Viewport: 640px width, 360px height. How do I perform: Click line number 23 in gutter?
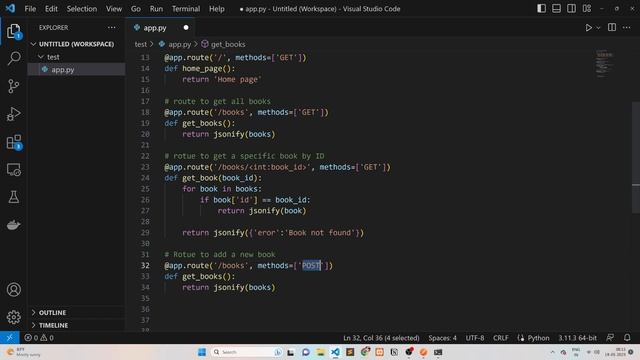(145, 167)
